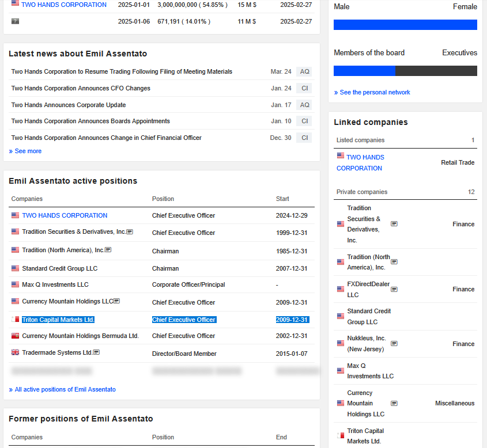This screenshot has height=448, width=487.
Task: Click the US flag in the Two Hands Corporation active position row
Action: 15,215
